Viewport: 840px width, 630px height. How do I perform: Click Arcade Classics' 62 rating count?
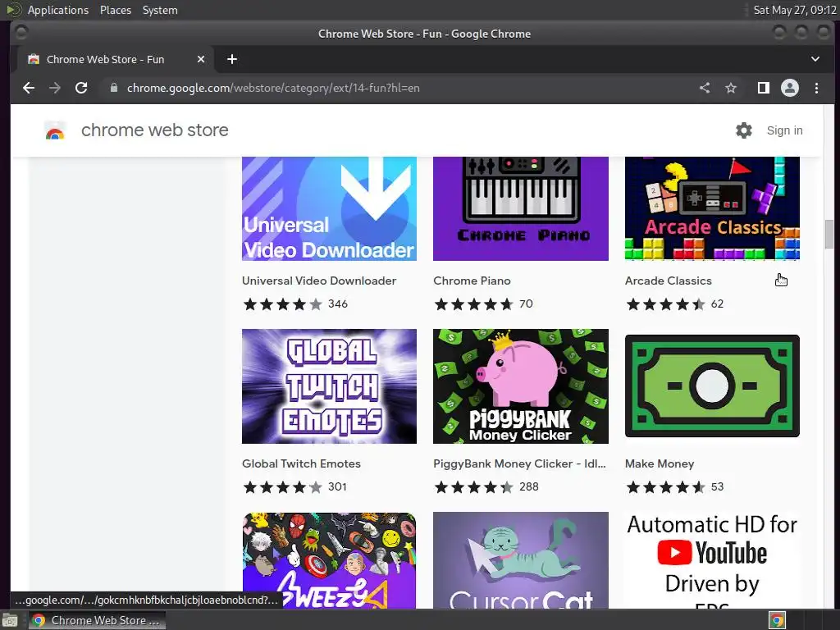point(717,304)
